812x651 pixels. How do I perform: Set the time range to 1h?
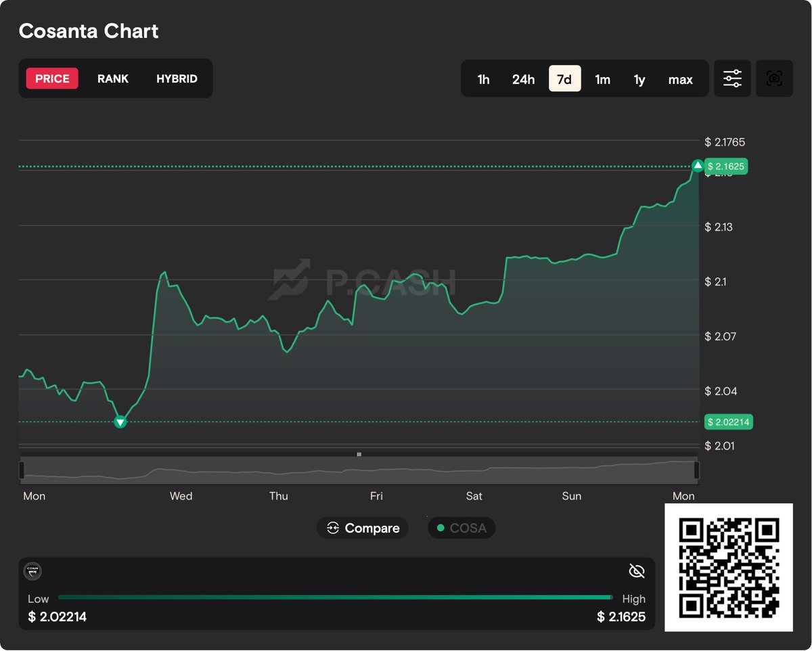[x=483, y=79]
